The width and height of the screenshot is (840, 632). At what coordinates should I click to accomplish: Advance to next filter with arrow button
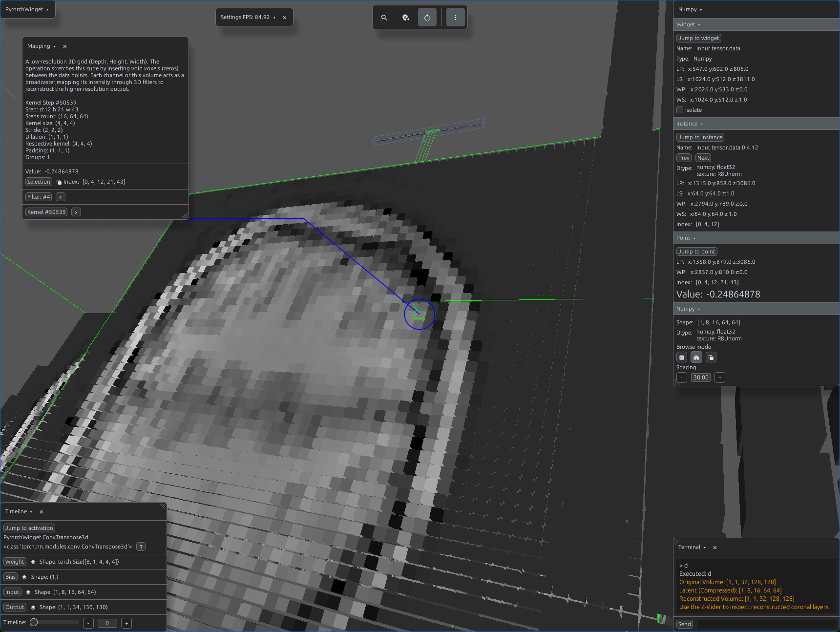click(x=61, y=197)
